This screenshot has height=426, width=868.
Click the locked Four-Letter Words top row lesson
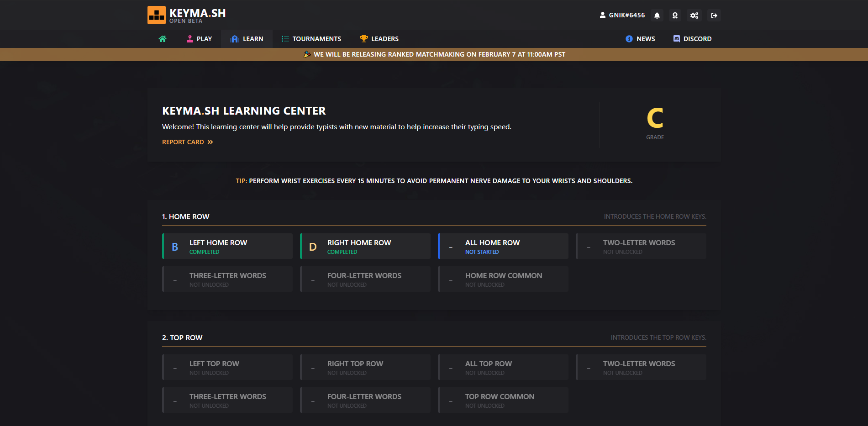click(365, 400)
